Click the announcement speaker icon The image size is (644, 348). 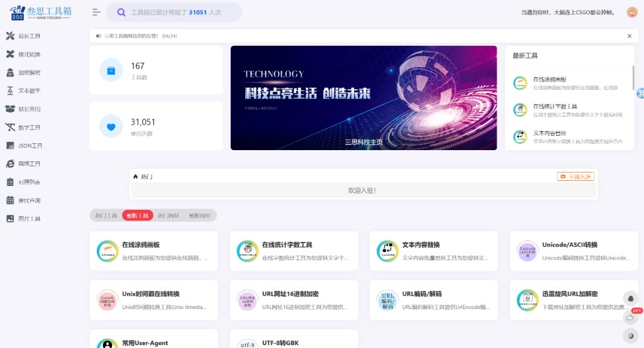98,36
